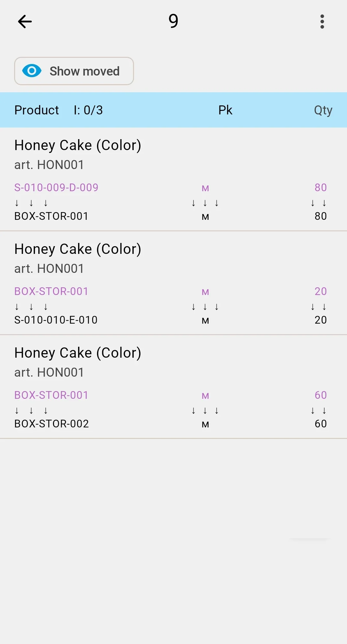Toggle the Show moved button
The width and height of the screenshot is (347, 644).
coord(74,71)
